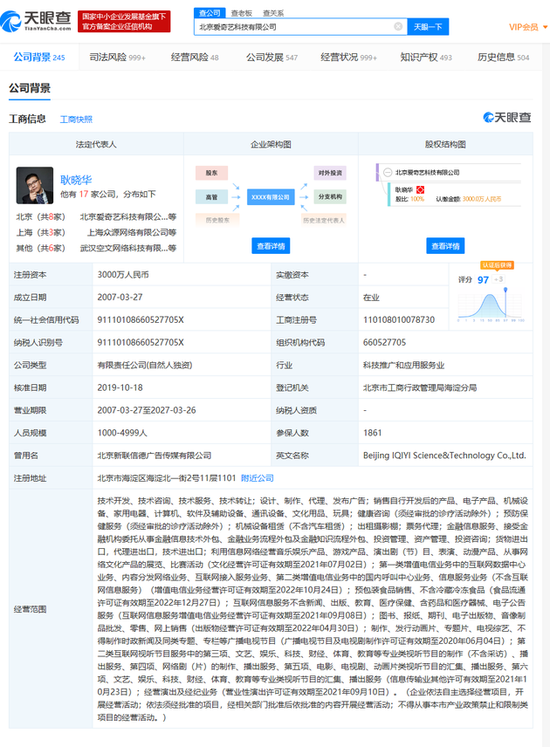Switch to the 查老板 search tab
This screenshot has height=747, width=550.
click(241, 13)
